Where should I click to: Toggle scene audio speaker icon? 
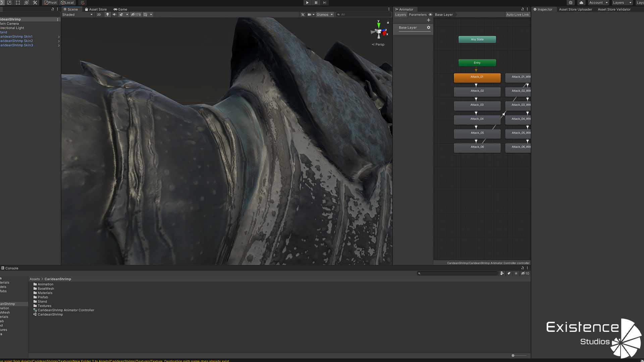(x=114, y=15)
